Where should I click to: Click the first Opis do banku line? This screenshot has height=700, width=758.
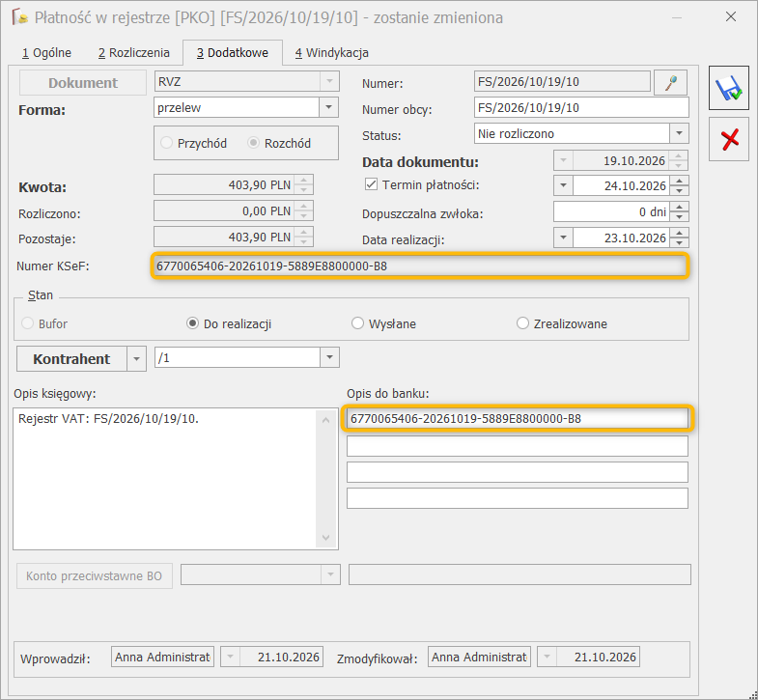(518, 418)
